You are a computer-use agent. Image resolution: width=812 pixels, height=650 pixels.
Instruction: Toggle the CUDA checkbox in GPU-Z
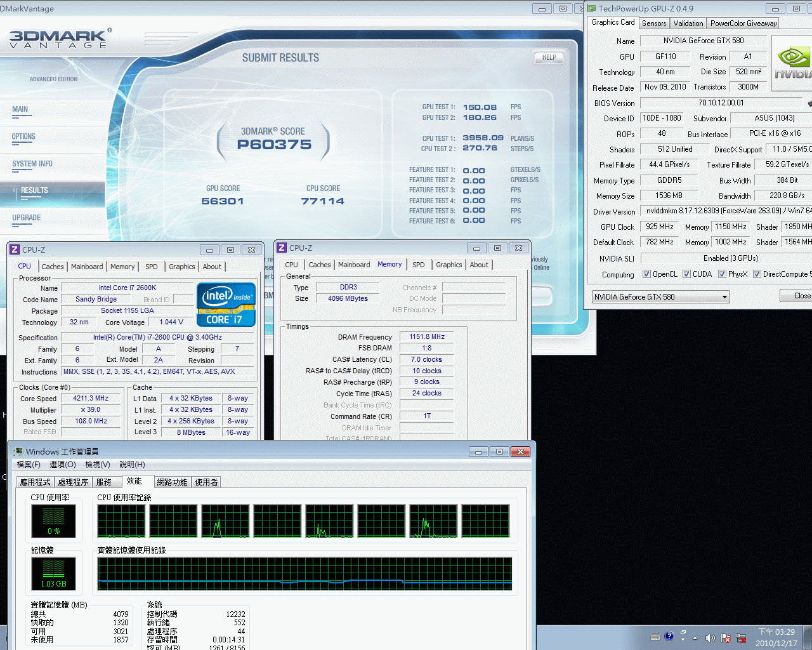[686, 274]
